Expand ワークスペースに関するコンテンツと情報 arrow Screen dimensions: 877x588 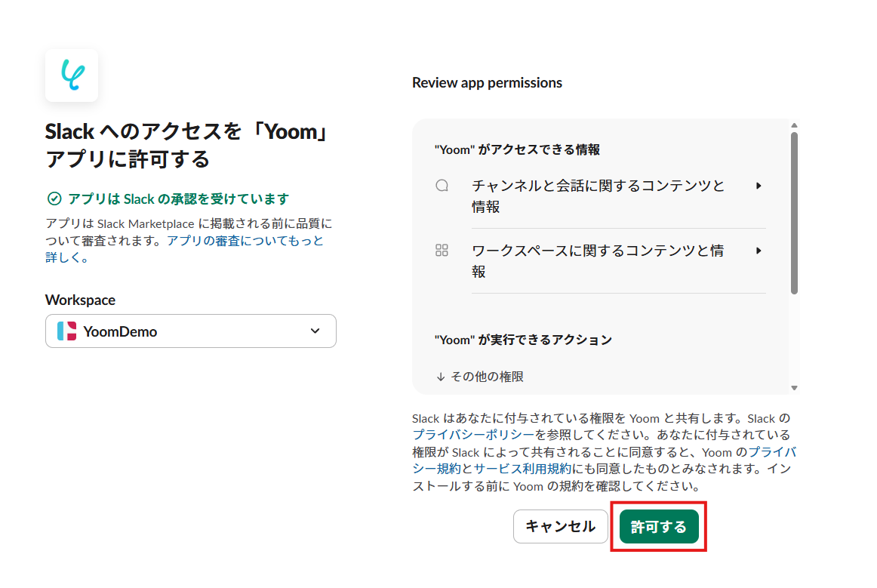pos(759,251)
